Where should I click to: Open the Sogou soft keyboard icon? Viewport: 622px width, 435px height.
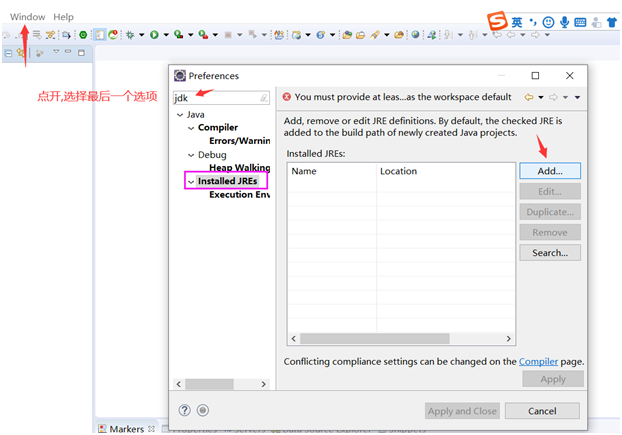pyautogui.click(x=580, y=22)
